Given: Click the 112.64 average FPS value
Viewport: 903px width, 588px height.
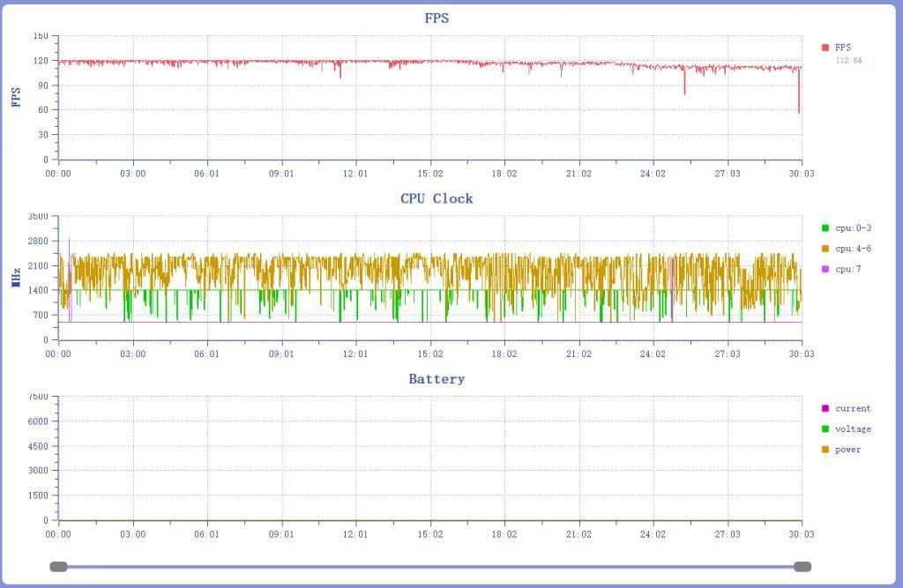Looking at the screenshot, I should [848, 61].
